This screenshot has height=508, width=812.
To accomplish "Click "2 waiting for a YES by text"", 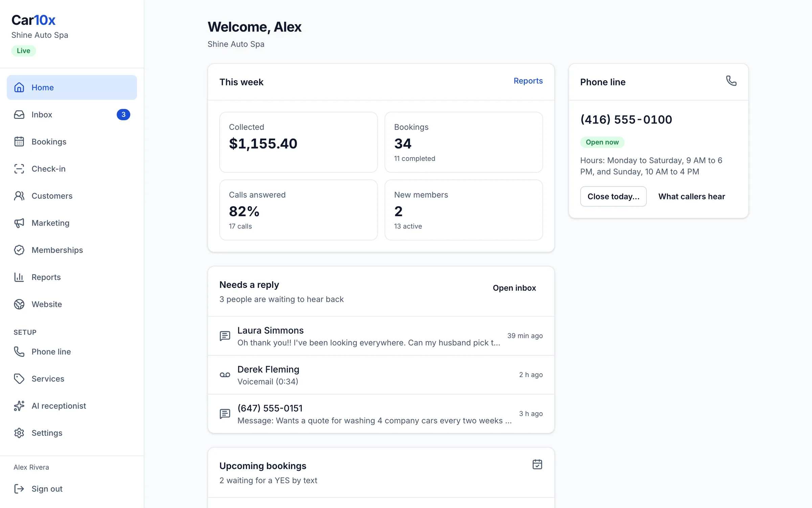I will [268, 480].
